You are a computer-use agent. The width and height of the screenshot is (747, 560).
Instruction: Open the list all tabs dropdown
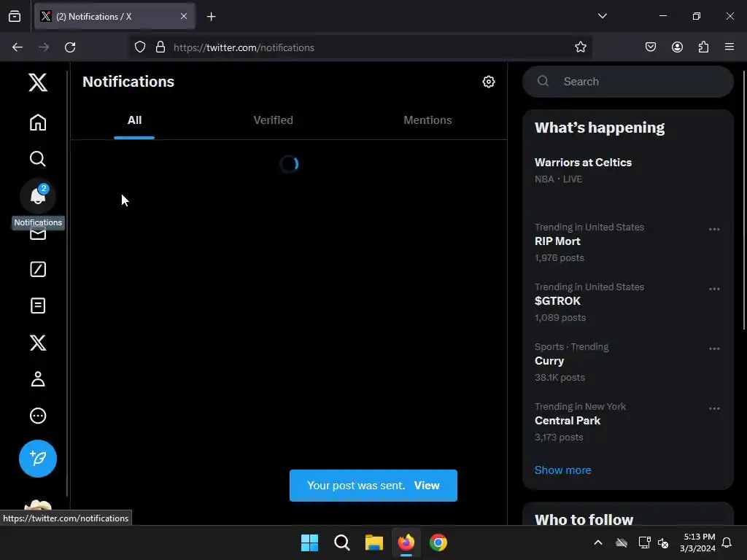coord(602,16)
